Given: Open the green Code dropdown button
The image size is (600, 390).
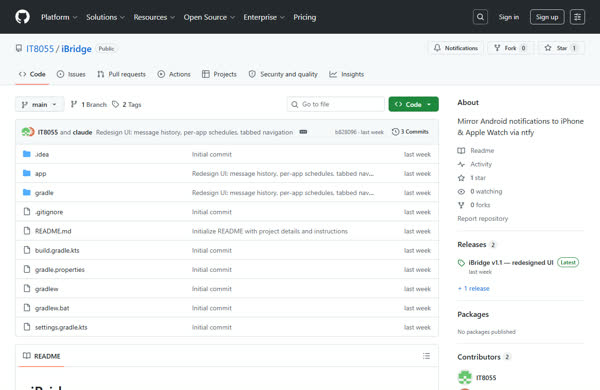Looking at the screenshot, I should (x=414, y=104).
